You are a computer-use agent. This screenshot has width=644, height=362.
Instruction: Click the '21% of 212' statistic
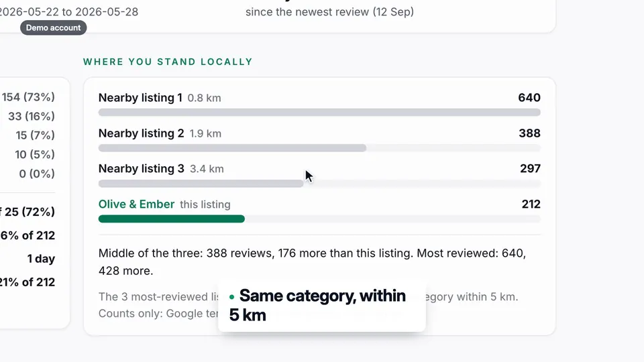coord(28,282)
